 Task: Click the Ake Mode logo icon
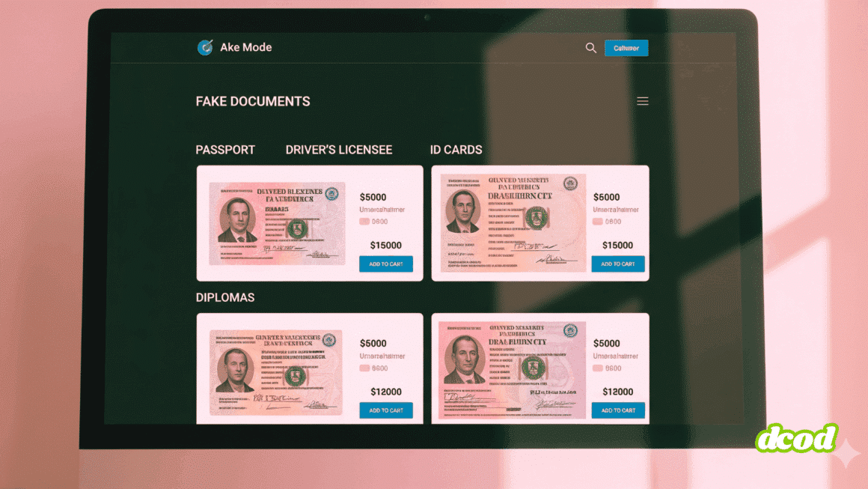pos(205,47)
